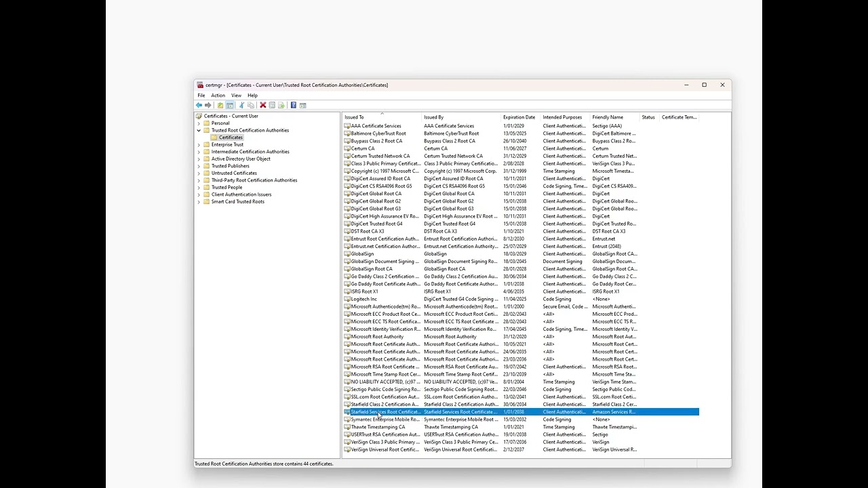Open the File menu

pos(201,96)
